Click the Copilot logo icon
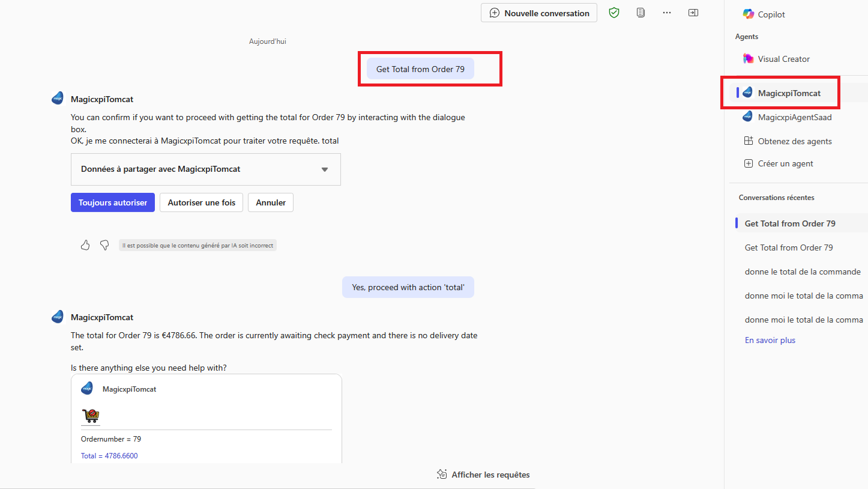Image resolution: width=868 pixels, height=489 pixels. 748,14
